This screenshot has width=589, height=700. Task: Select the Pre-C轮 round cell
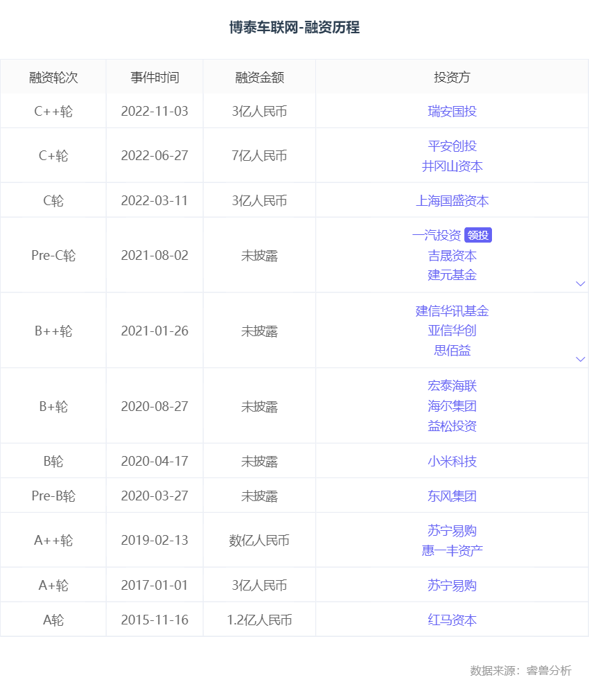tap(53, 255)
